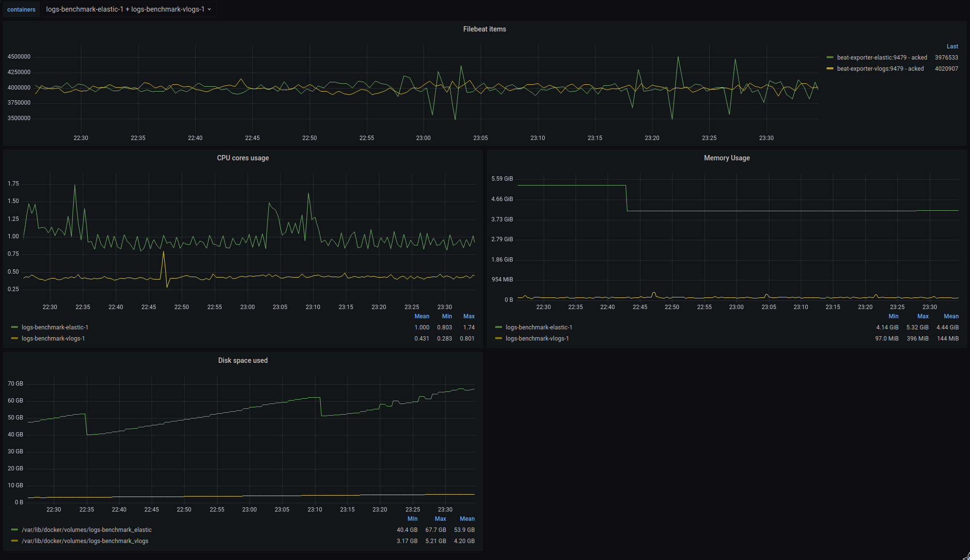Image resolution: width=970 pixels, height=560 pixels.
Task: Toggle beat-exporter-elastic:9479 - acked series in legend
Action: click(x=882, y=58)
